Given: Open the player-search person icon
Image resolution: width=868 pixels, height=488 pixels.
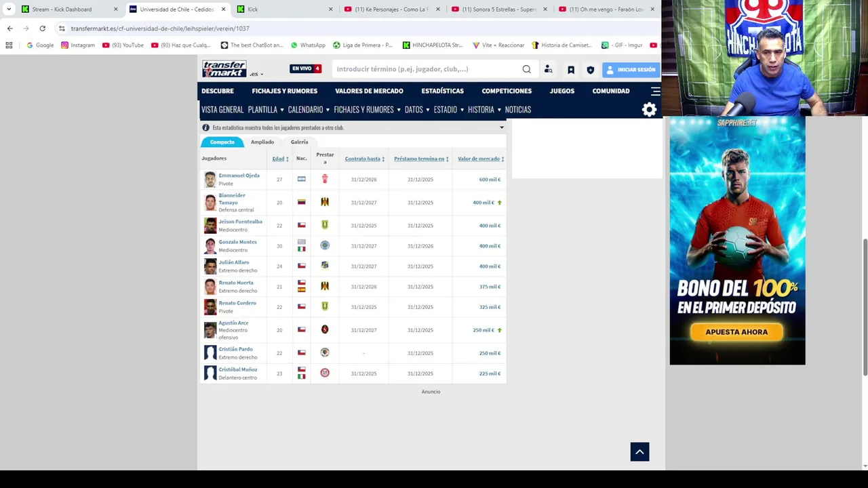Looking at the screenshot, I should [549, 69].
